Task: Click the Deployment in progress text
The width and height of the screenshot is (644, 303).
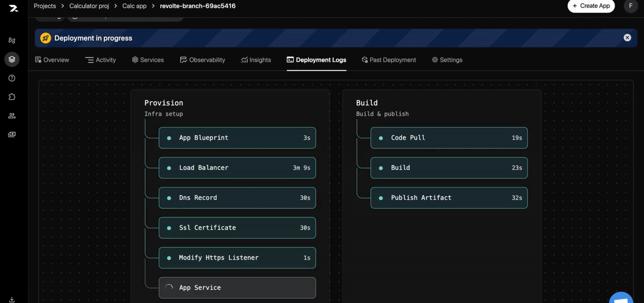Action: tap(93, 38)
